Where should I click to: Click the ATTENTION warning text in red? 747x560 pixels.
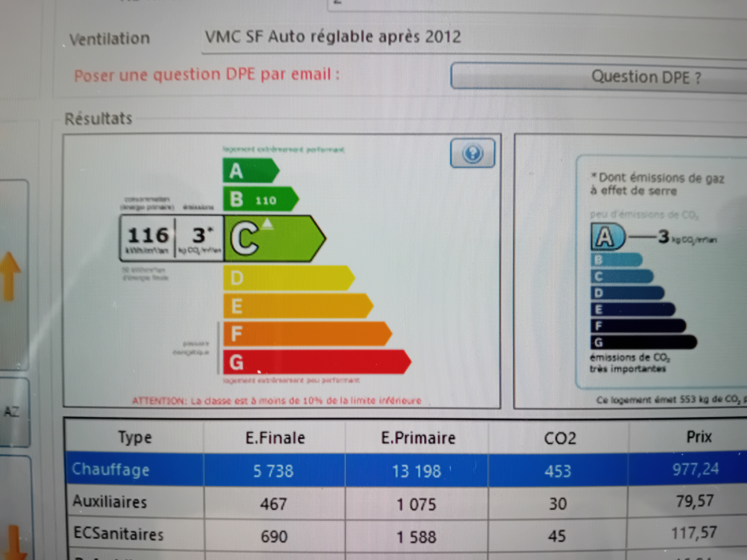[x=276, y=401]
